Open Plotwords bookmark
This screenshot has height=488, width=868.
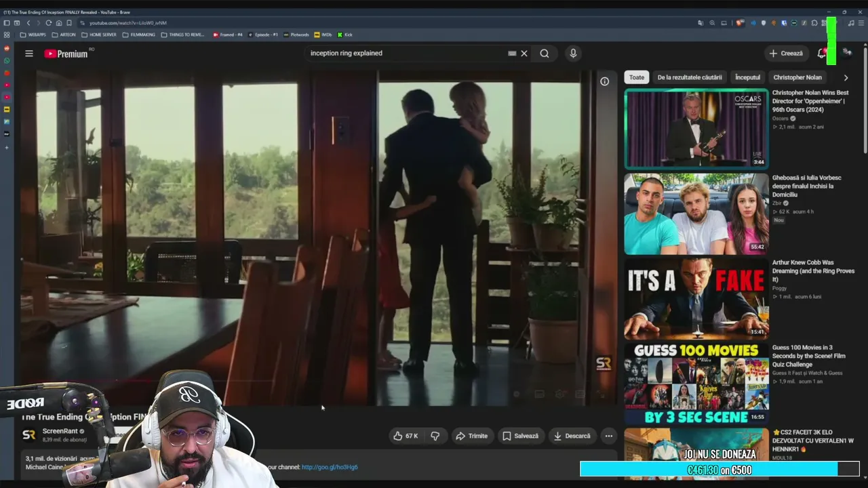click(296, 35)
